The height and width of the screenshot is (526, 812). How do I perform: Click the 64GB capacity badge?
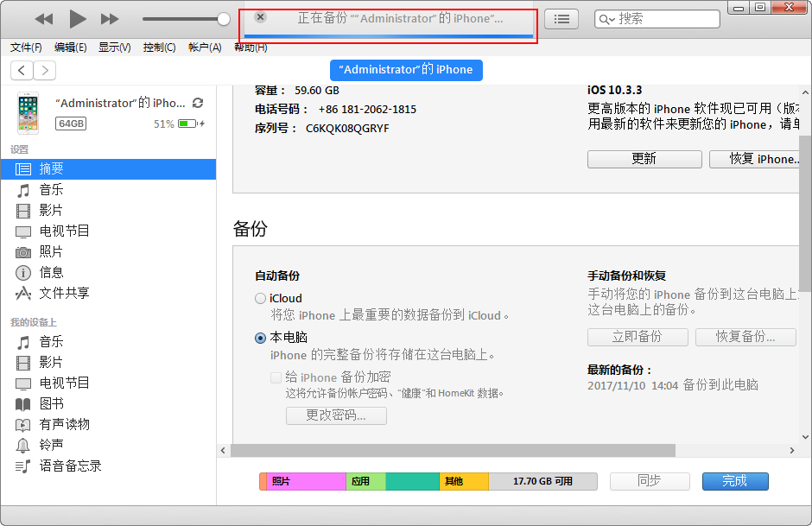[x=71, y=124]
